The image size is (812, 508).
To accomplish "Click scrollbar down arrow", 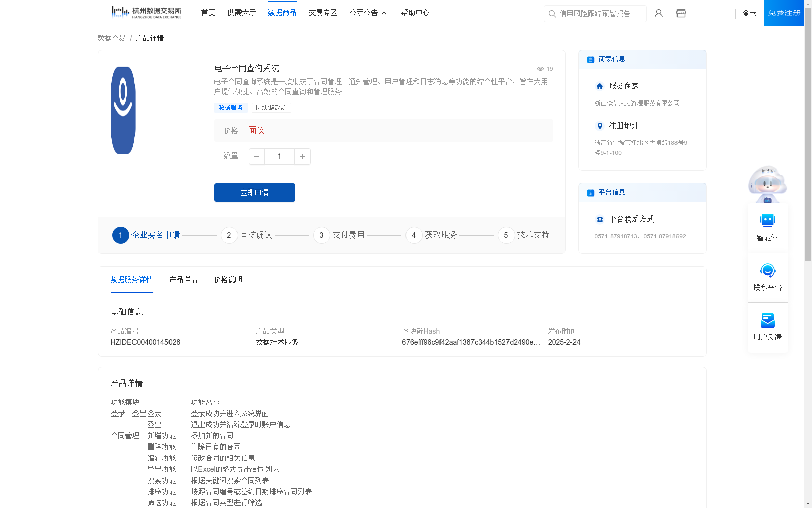I will pyautogui.click(x=808, y=504).
